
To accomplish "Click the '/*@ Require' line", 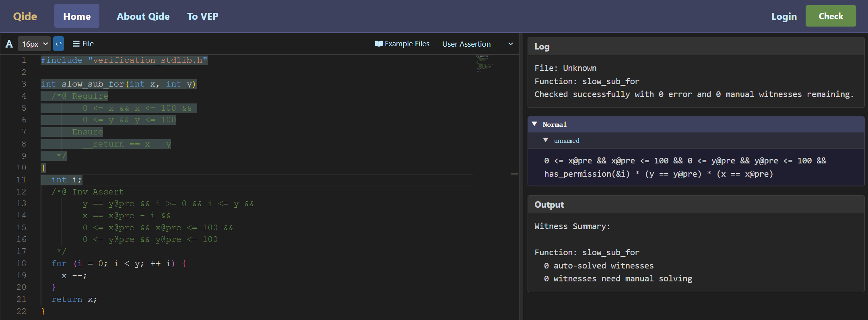I will coord(80,96).
